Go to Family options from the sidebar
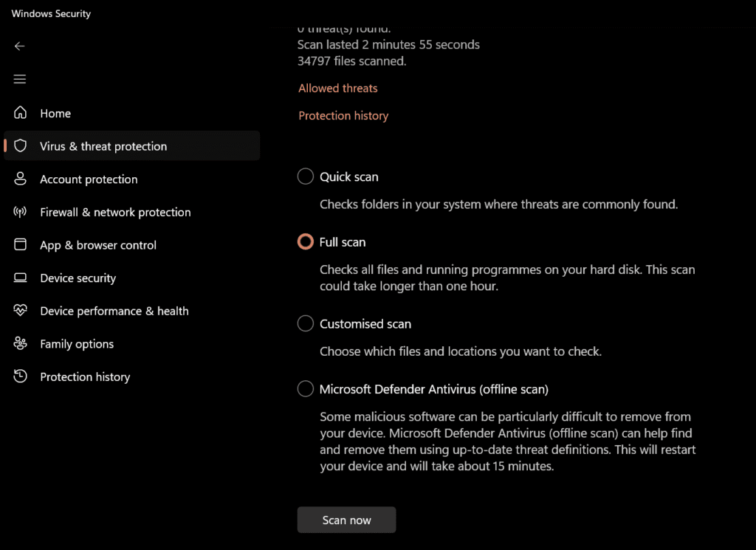Viewport: 756px width, 550px height. point(77,343)
